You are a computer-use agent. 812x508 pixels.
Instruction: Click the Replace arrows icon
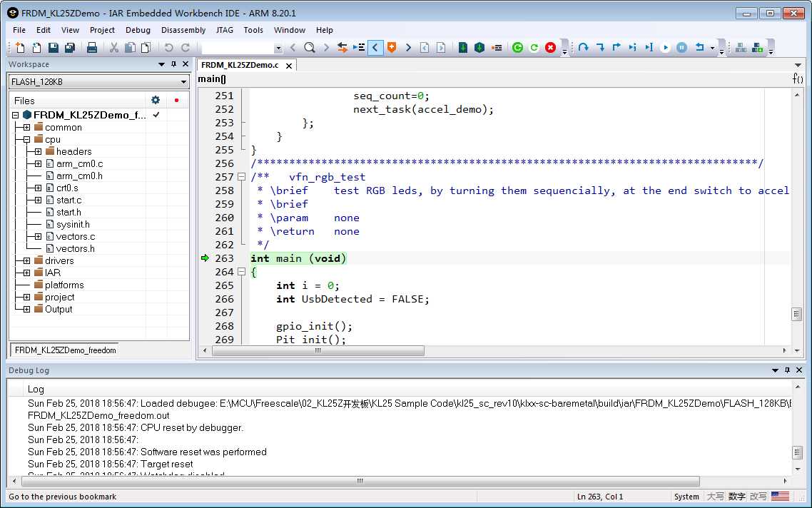coord(342,48)
